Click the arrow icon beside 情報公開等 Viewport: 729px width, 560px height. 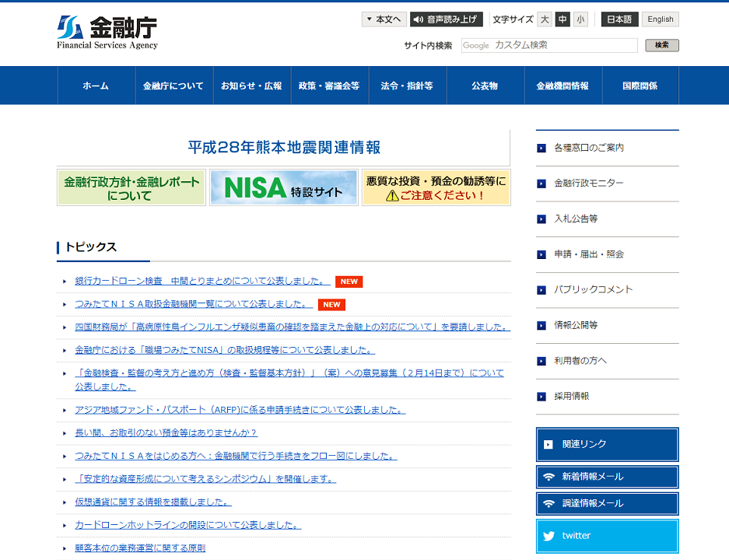coord(541,325)
